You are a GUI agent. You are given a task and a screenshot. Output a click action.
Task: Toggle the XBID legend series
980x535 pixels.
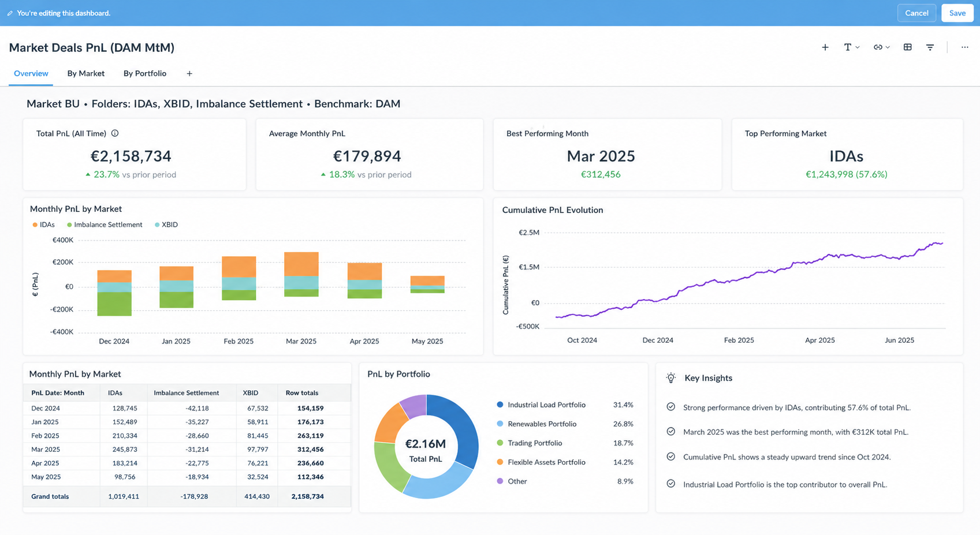click(166, 225)
